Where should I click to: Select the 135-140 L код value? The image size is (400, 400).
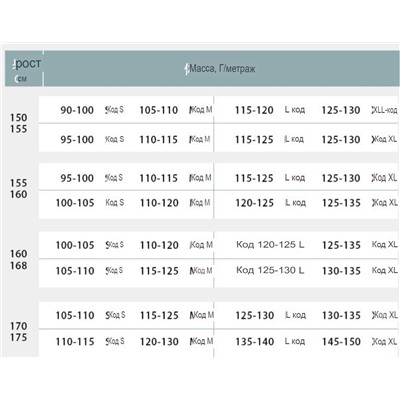[270, 342]
